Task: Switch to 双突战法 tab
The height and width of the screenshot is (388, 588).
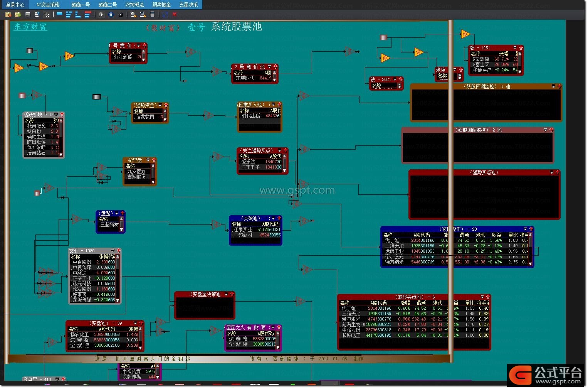Action: point(134,5)
